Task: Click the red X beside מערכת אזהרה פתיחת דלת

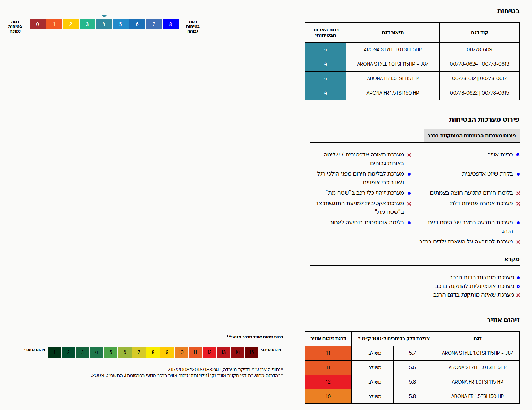Action: [518, 204]
